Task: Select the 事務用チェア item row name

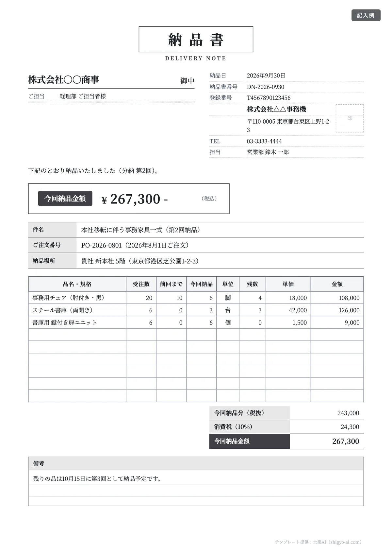Action: [x=69, y=298]
